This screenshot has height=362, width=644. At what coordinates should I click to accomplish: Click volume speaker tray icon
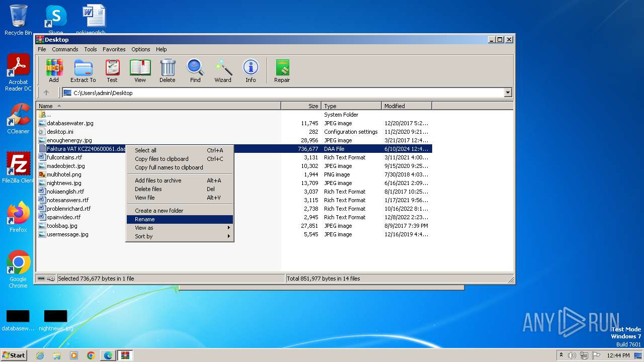(x=572, y=355)
